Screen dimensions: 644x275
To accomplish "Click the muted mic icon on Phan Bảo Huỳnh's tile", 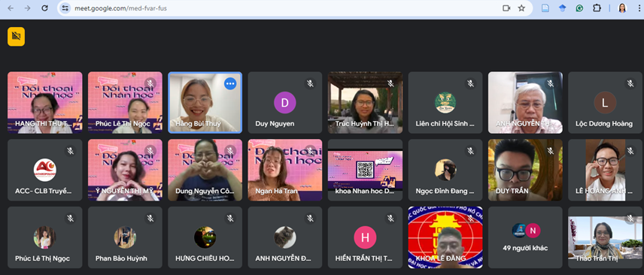I will (150, 218).
